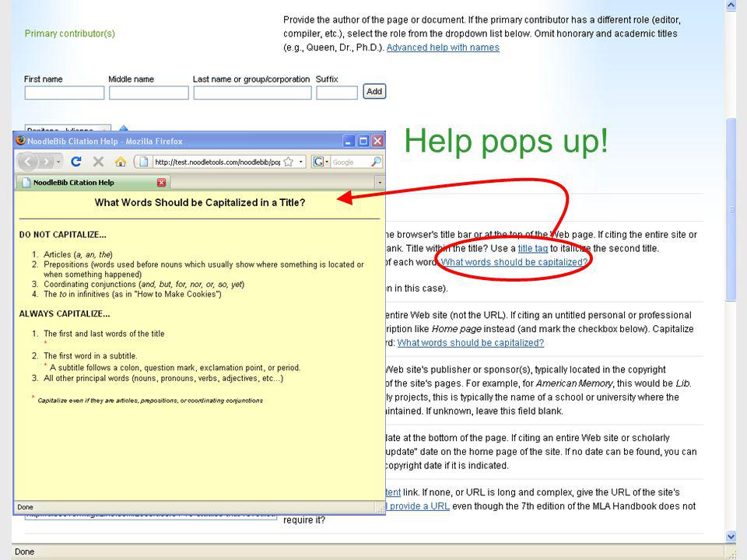Viewport: 747px width, 560px height.
Task: Click the Add contributor button
Action: (374, 92)
